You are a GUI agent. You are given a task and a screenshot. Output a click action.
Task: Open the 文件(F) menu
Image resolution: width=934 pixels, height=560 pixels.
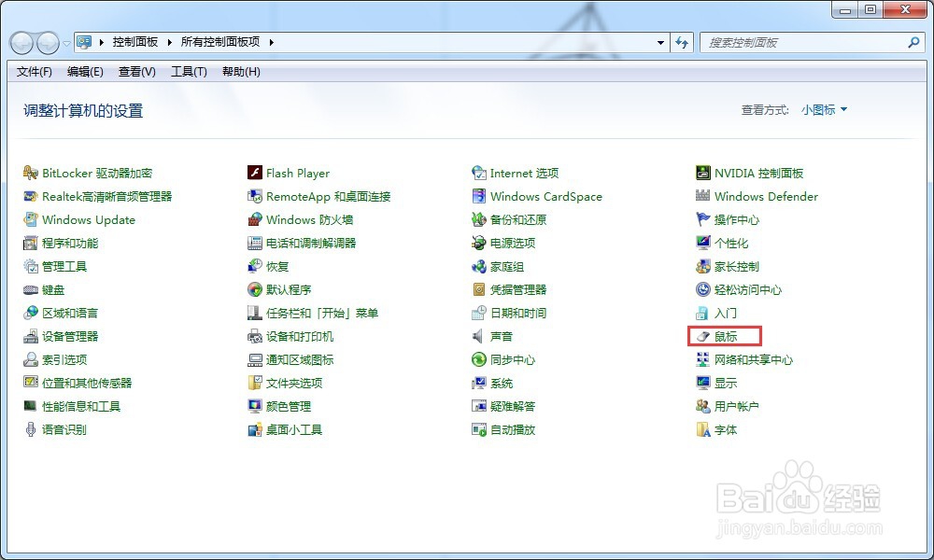coord(34,72)
